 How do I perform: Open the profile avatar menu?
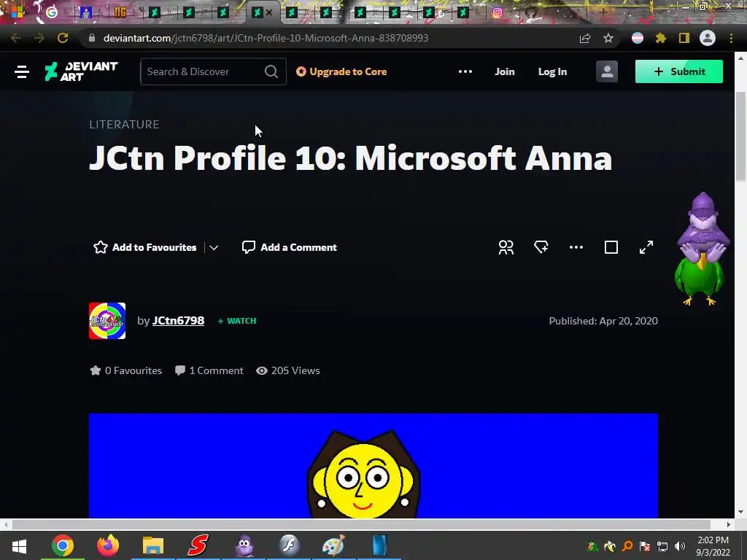click(x=606, y=72)
